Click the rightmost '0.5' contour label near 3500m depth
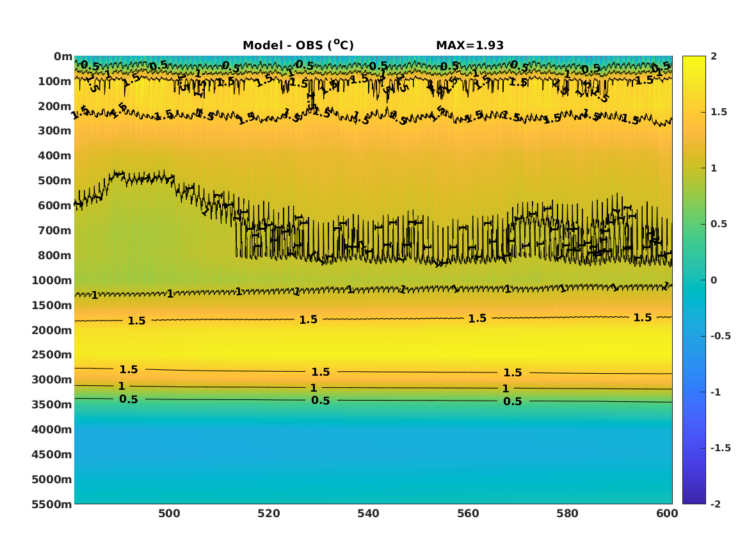747x560 pixels. (x=513, y=401)
